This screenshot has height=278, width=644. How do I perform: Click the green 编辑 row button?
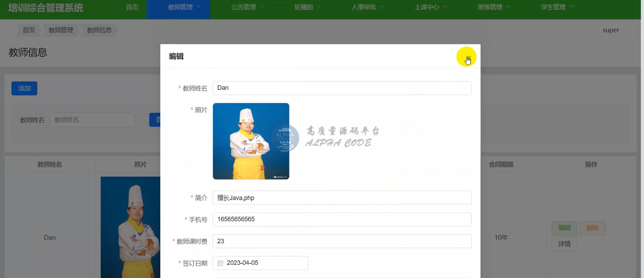click(x=564, y=228)
